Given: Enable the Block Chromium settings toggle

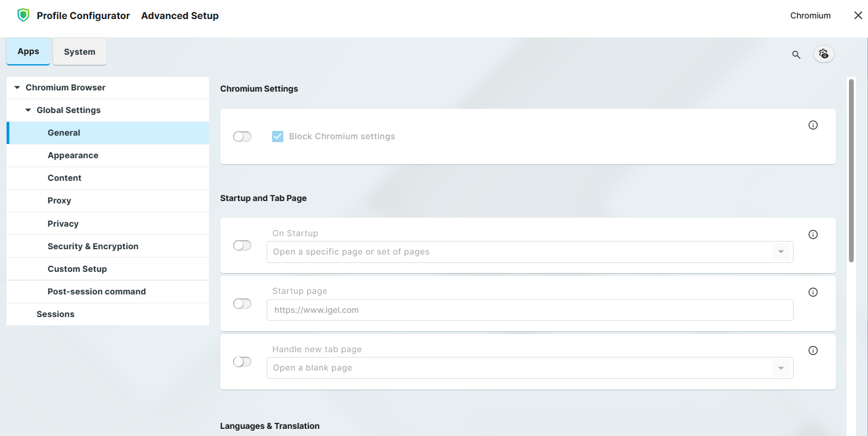Looking at the screenshot, I should pos(242,137).
